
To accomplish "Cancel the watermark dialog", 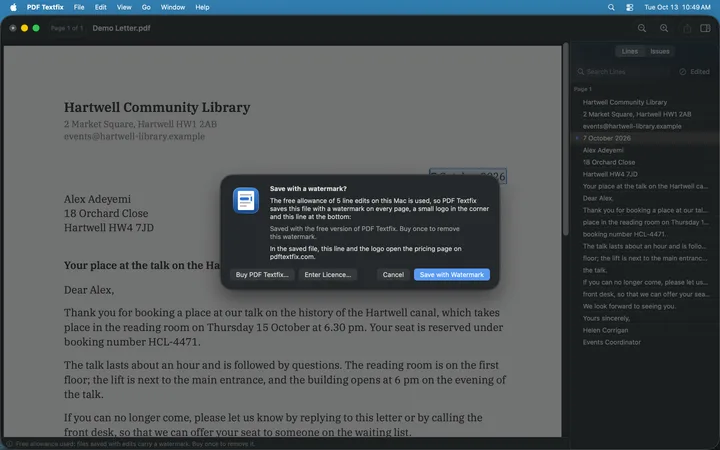I will point(393,275).
